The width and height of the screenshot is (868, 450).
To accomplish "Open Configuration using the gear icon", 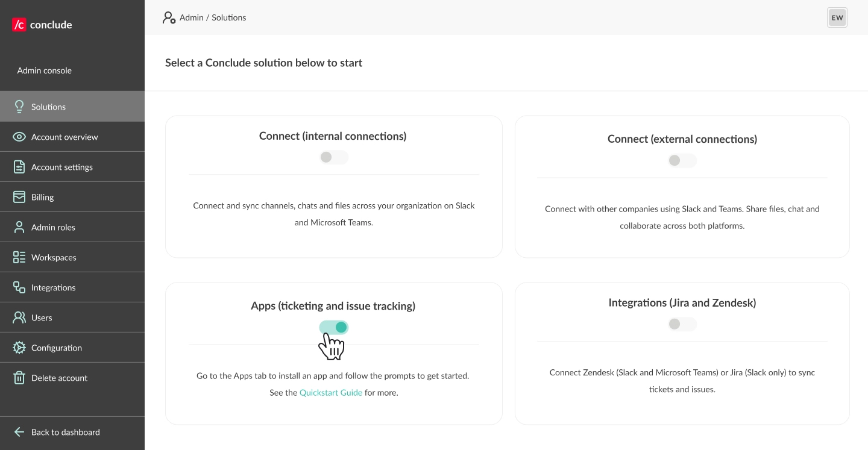I will coord(19,348).
